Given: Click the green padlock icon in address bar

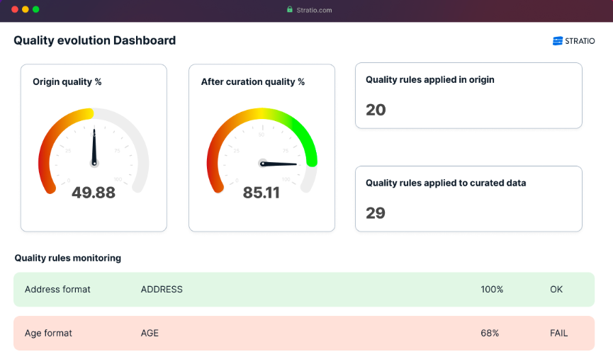Looking at the screenshot, I should [289, 10].
